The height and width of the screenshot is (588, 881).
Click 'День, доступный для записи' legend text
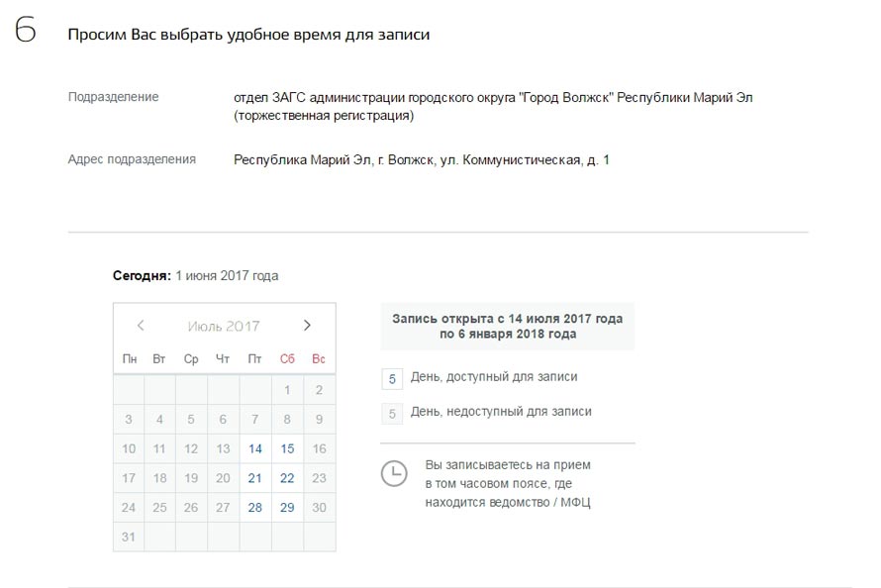pyautogui.click(x=494, y=377)
